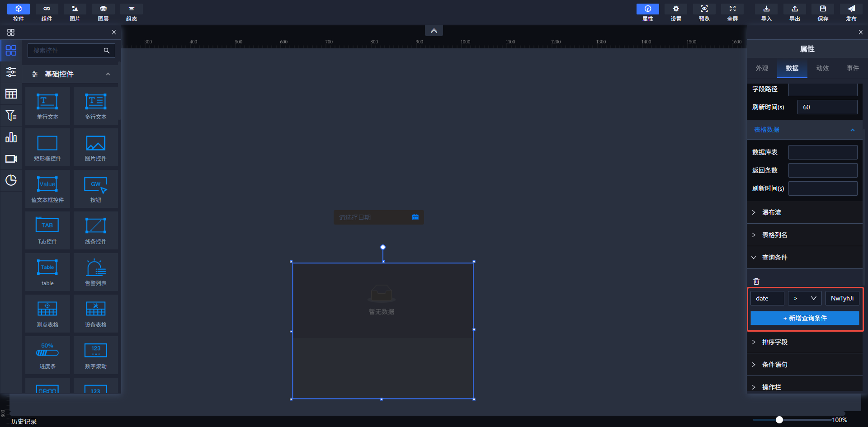Delete query condition with trash icon
This screenshot has width=868, height=427.
(x=756, y=281)
